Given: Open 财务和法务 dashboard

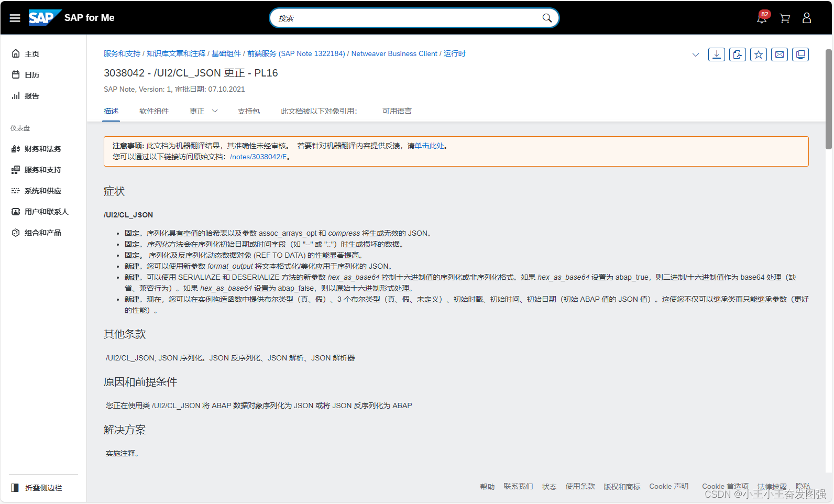Looking at the screenshot, I should click(x=43, y=149).
